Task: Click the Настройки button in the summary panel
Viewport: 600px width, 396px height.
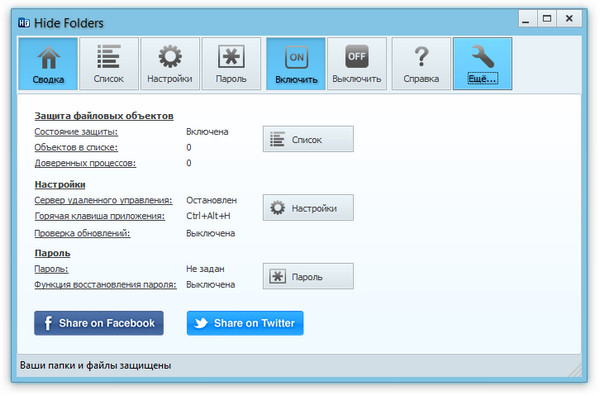Action: (x=308, y=208)
